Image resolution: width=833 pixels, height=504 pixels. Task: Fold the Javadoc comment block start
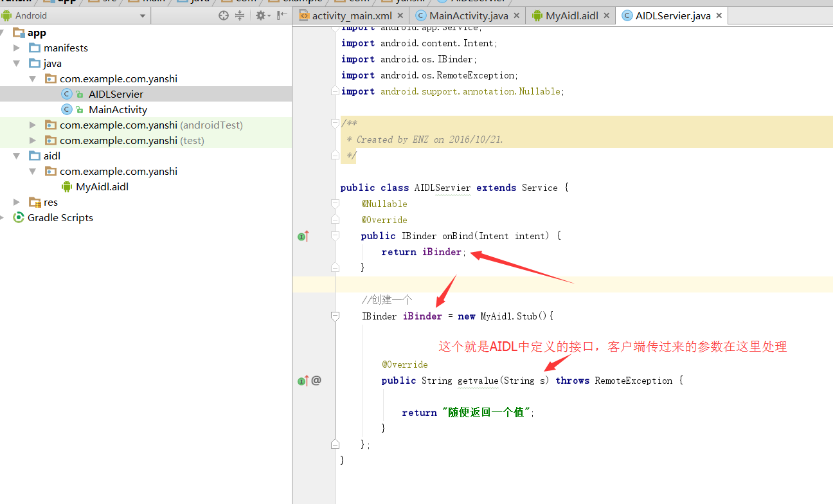(x=335, y=123)
